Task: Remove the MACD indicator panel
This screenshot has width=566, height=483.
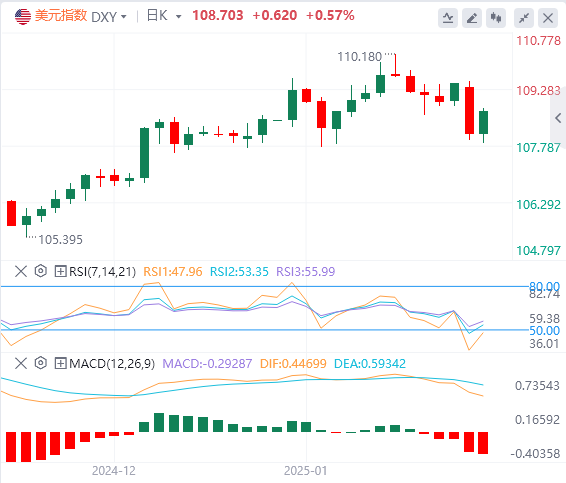Action: point(21,363)
